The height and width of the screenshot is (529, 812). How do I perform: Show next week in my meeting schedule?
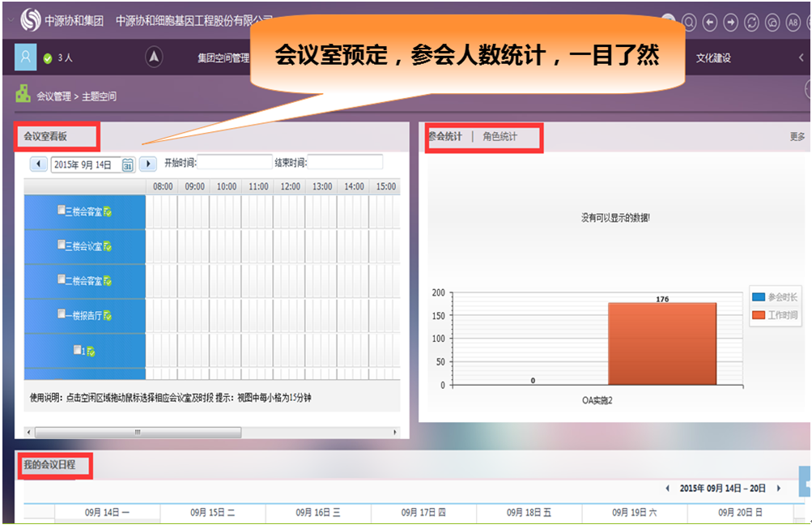778,488
